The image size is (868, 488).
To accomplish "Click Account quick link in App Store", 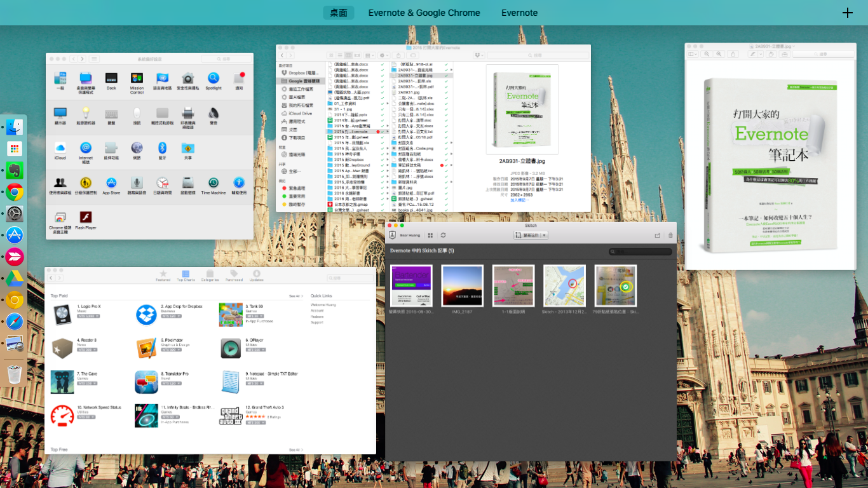I will [x=317, y=311].
